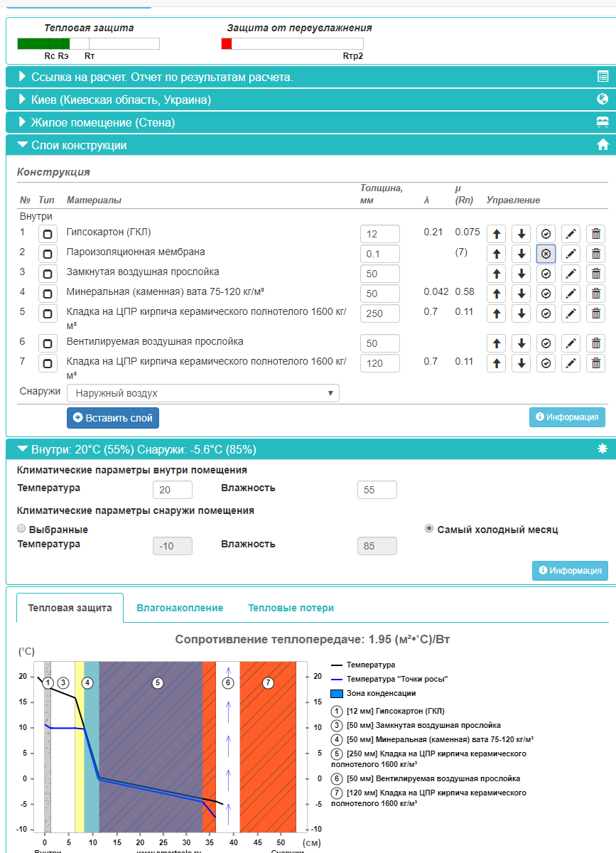Edit Вентилируемая воздушная прослойка layer
This screenshot has height=853, width=616.
(571, 343)
